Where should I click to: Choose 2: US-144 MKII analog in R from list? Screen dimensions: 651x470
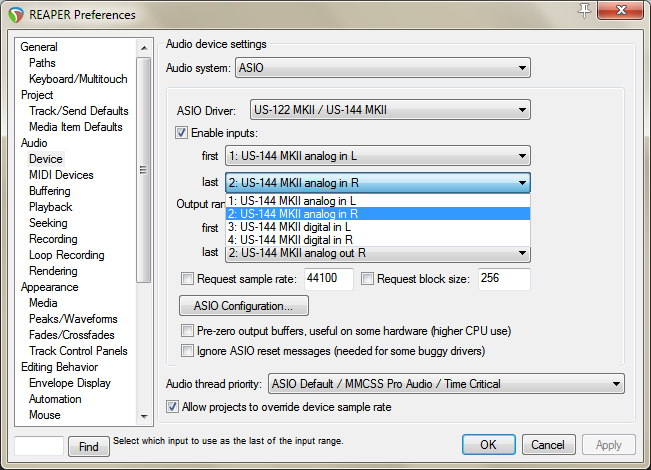378,214
